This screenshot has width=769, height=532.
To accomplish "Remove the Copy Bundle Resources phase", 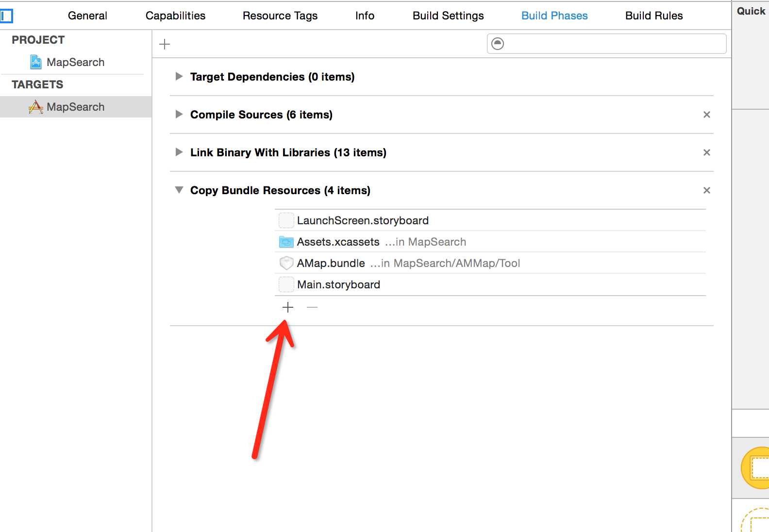I will (x=706, y=190).
